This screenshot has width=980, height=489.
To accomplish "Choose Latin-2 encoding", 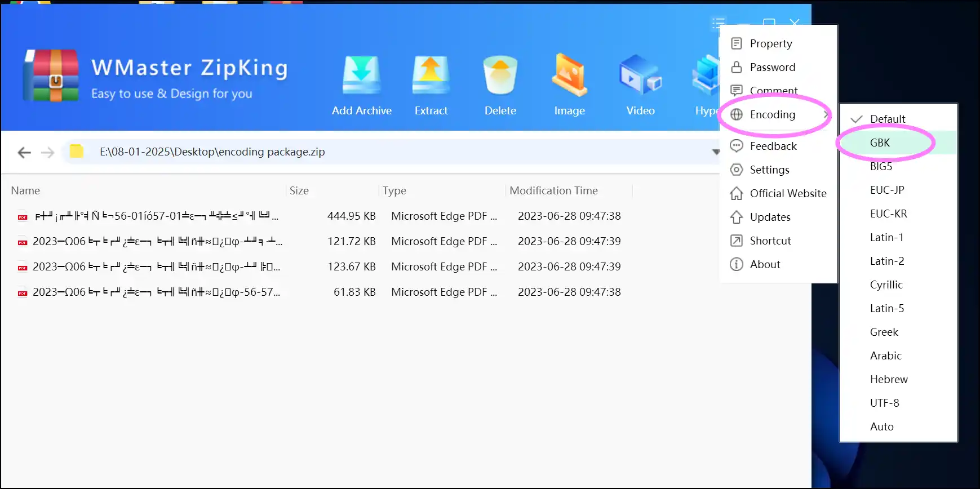I will tap(898, 261).
